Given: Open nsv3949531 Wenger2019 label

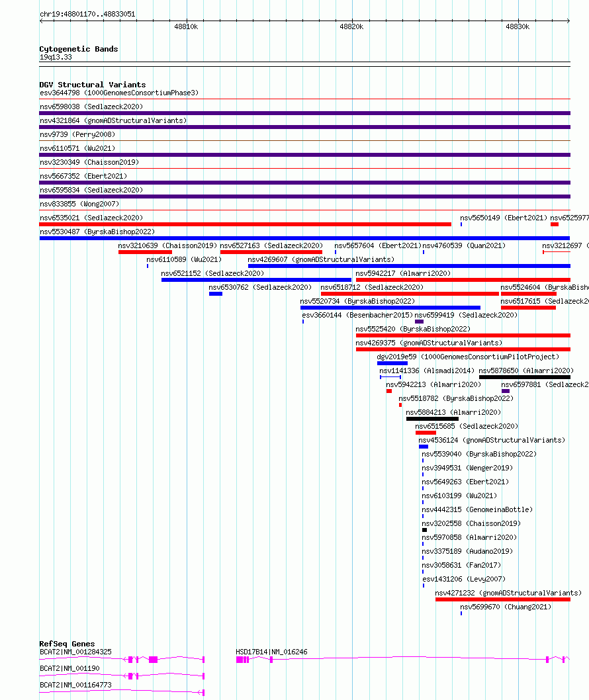Looking at the screenshot, I should click(x=467, y=467).
